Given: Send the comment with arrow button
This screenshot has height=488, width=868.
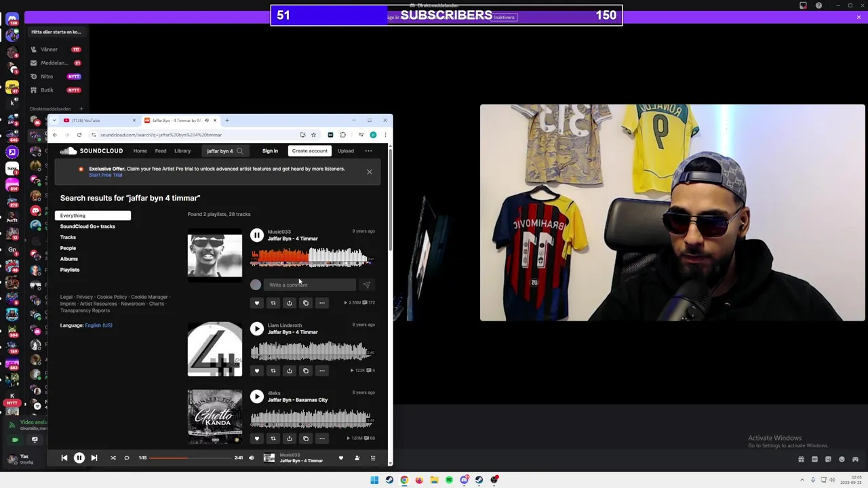Looking at the screenshot, I should (x=366, y=285).
